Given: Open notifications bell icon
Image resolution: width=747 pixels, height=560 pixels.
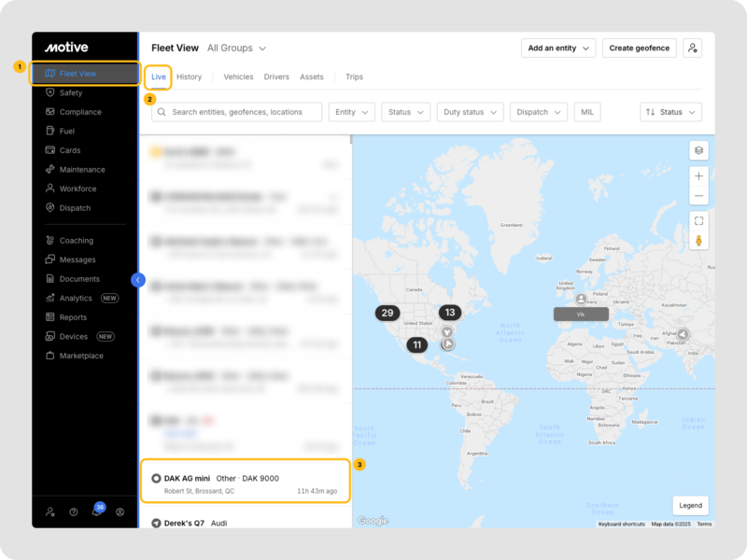Looking at the screenshot, I should [96, 511].
